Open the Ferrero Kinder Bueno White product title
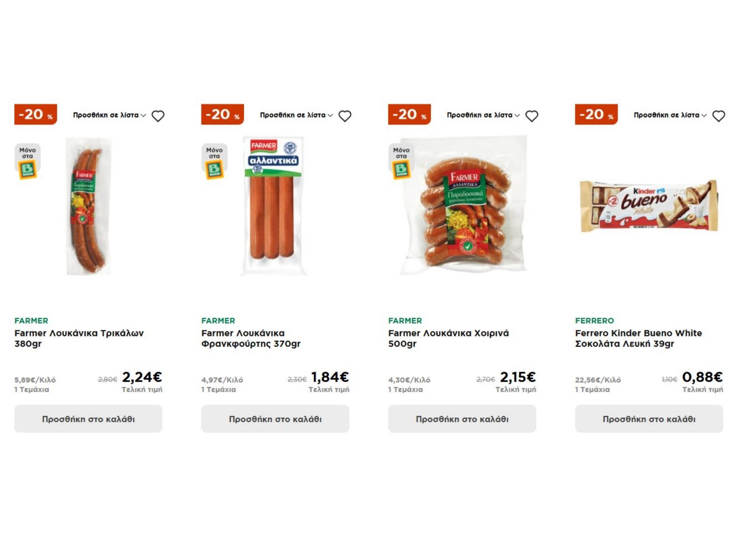This screenshot has width=756, height=534. point(638,338)
